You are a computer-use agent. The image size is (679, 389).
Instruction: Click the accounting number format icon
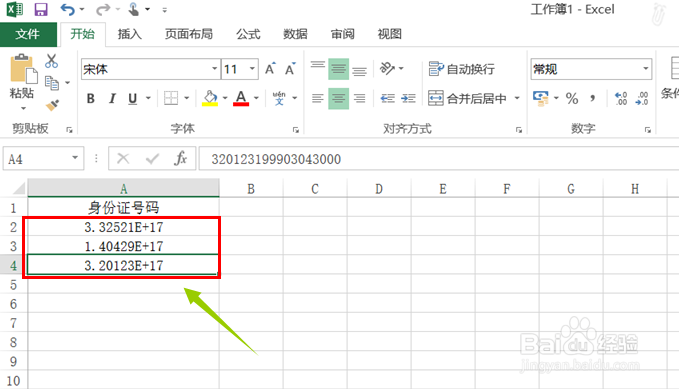coord(540,98)
